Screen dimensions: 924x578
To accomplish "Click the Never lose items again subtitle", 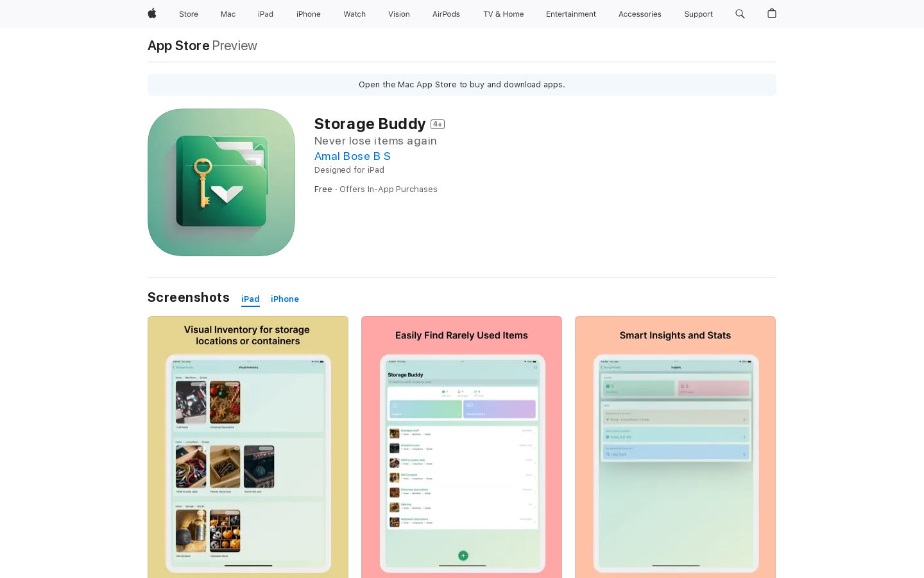I will pyautogui.click(x=375, y=141).
